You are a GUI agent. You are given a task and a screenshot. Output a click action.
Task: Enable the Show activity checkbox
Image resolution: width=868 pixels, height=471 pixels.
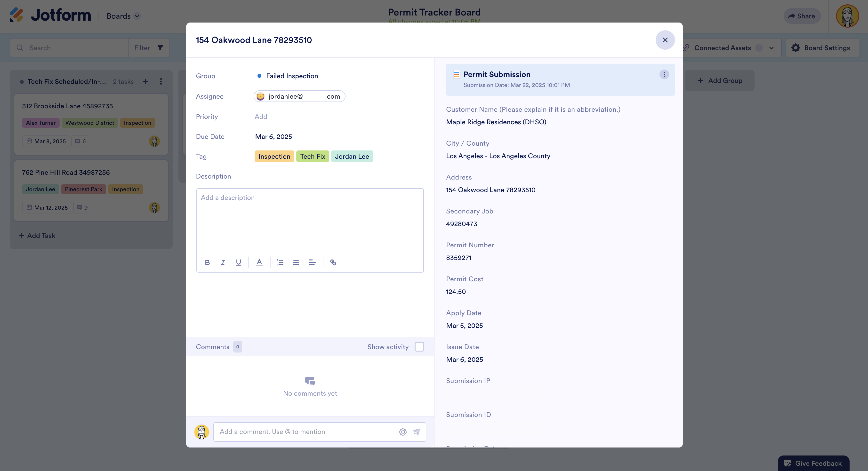[x=419, y=346]
